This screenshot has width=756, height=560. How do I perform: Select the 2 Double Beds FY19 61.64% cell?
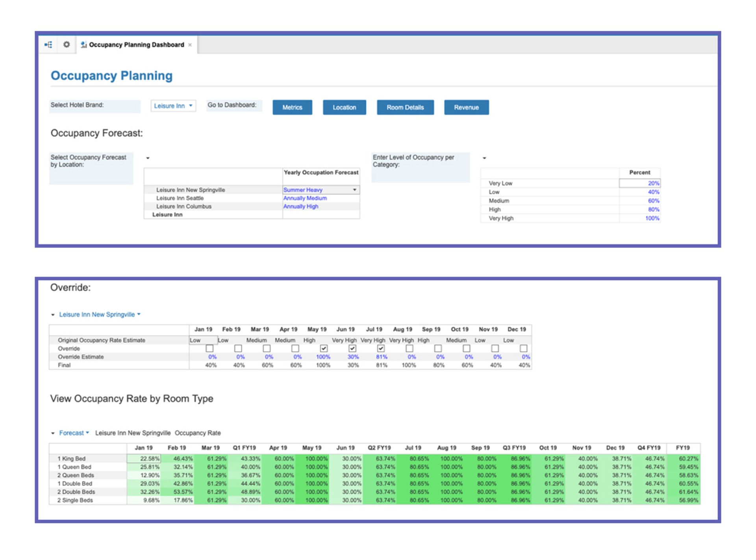point(684,492)
